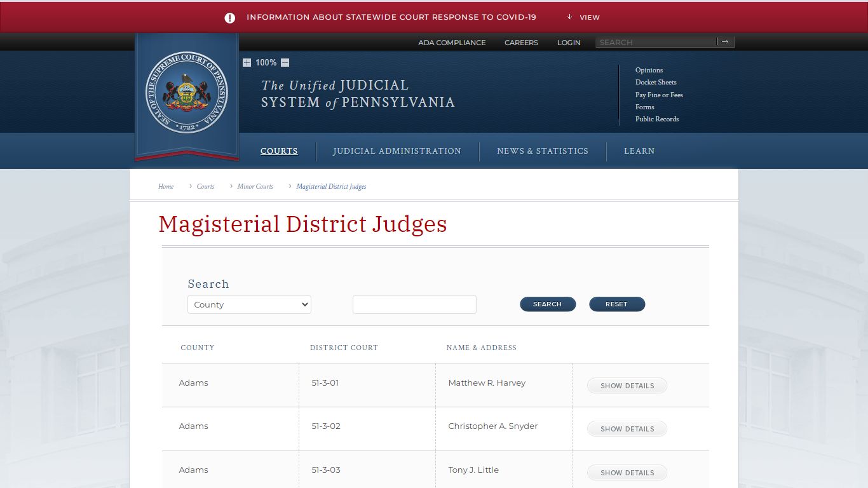Image resolution: width=868 pixels, height=488 pixels.
Task: Click the name Matthew R. Harvey
Action: [487, 383]
